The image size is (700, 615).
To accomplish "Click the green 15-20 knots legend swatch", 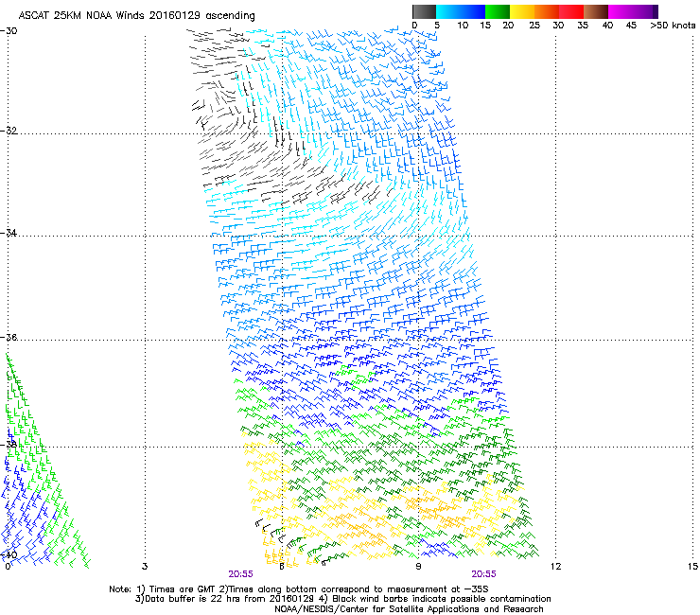I will pyautogui.click(x=498, y=11).
